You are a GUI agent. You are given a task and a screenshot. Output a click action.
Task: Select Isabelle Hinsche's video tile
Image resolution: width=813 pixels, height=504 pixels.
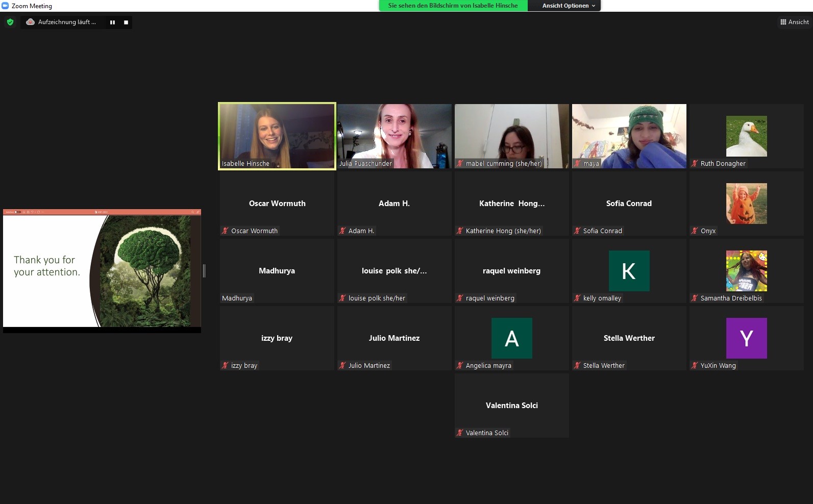point(277,136)
